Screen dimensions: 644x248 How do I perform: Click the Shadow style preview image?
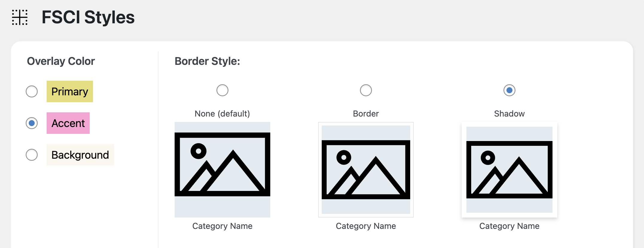[x=509, y=169]
